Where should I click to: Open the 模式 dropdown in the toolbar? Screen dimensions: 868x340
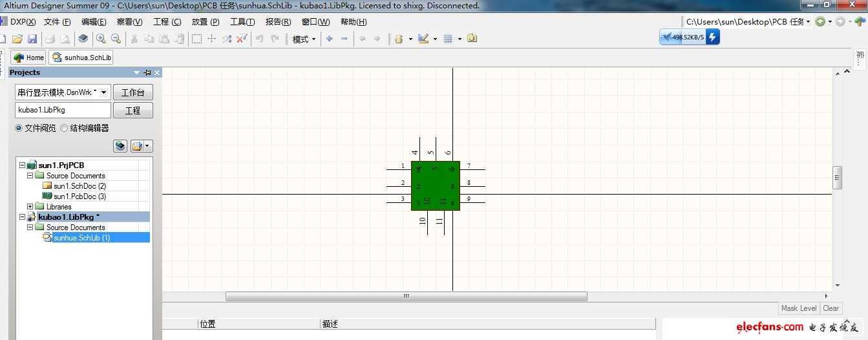point(304,39)
